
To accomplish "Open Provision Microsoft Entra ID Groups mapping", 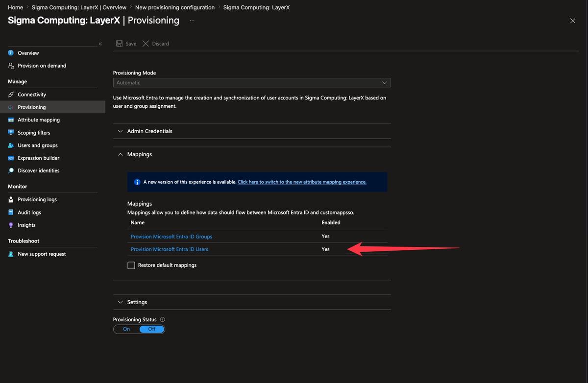I will pyautogui.click(x=171, y=237).
